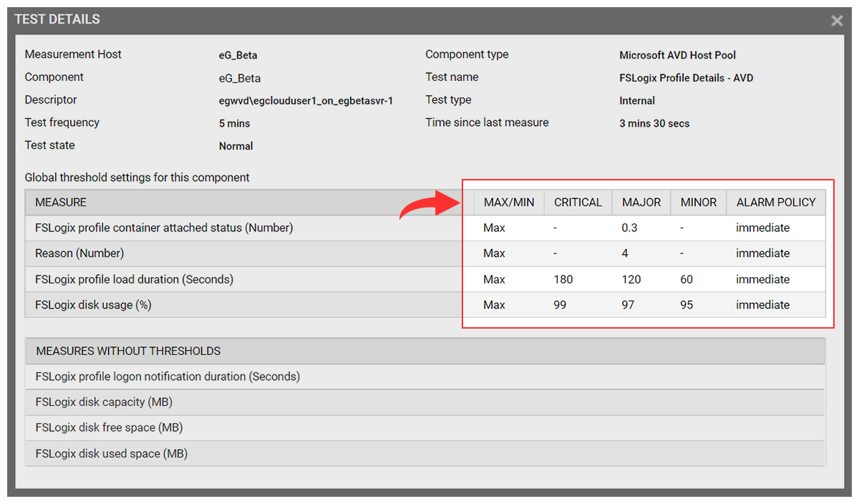Click the MAJOR column header

[641, 203]
